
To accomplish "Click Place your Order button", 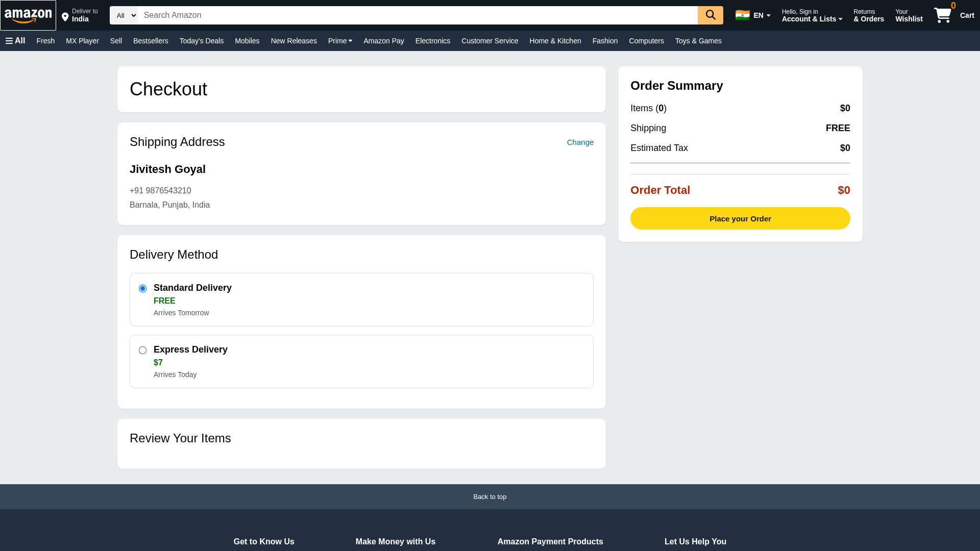I will [740, 218].
